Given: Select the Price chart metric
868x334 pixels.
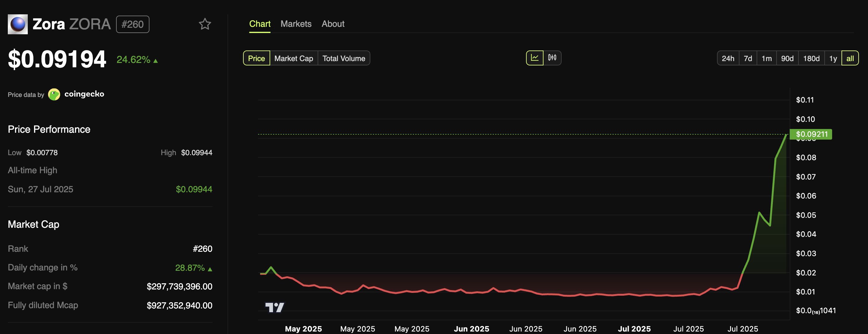Looking at the screenshot, I should coord(256,58).
